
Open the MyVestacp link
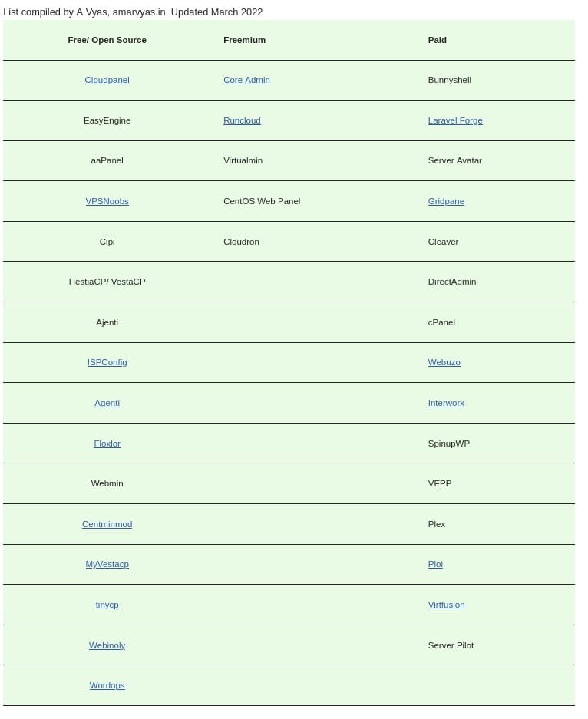point(107,564)
